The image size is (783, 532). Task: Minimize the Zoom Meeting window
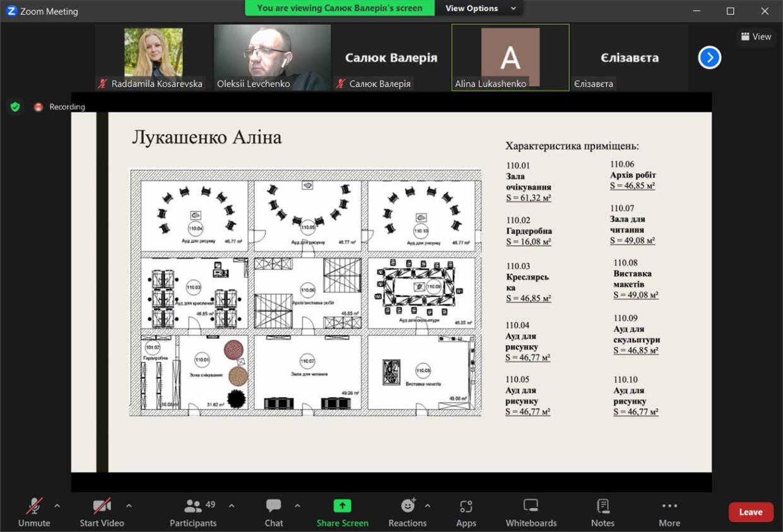(x=697, y=11)
